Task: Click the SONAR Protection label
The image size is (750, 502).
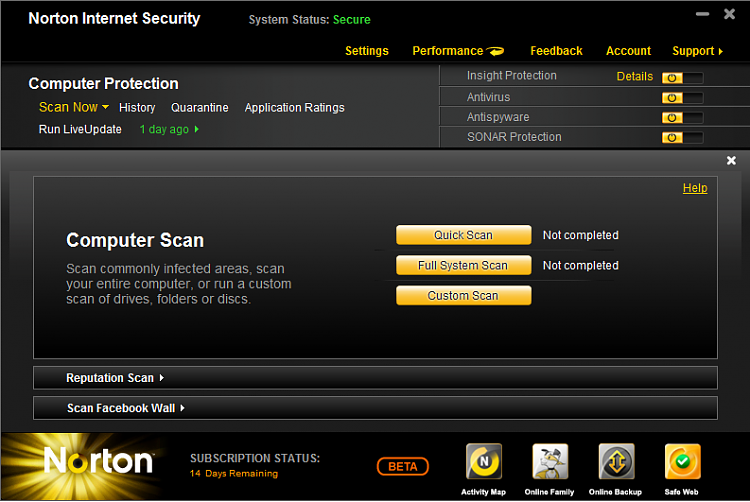Action: (x=514, y=137)
